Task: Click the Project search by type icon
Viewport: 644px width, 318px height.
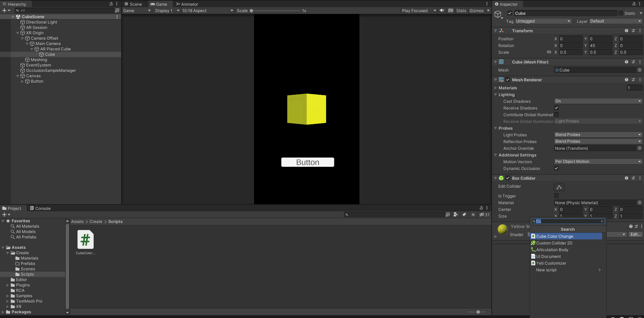Action: coord(456,214)
